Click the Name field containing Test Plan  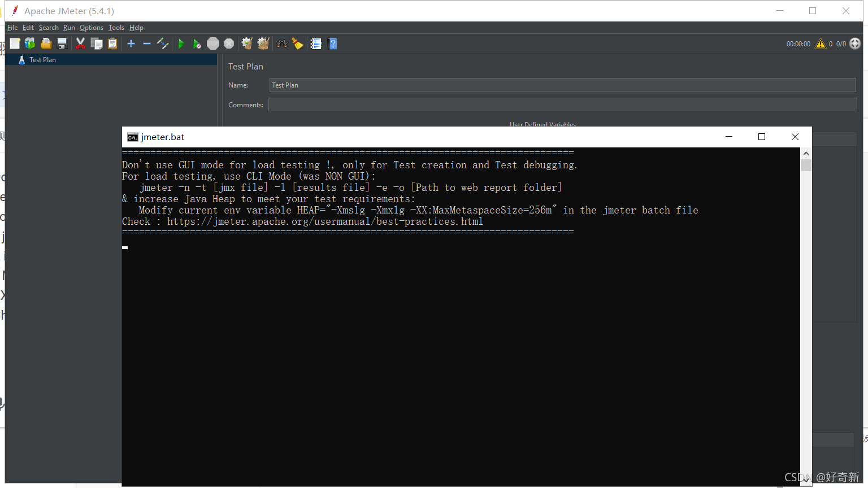(562, 85)
